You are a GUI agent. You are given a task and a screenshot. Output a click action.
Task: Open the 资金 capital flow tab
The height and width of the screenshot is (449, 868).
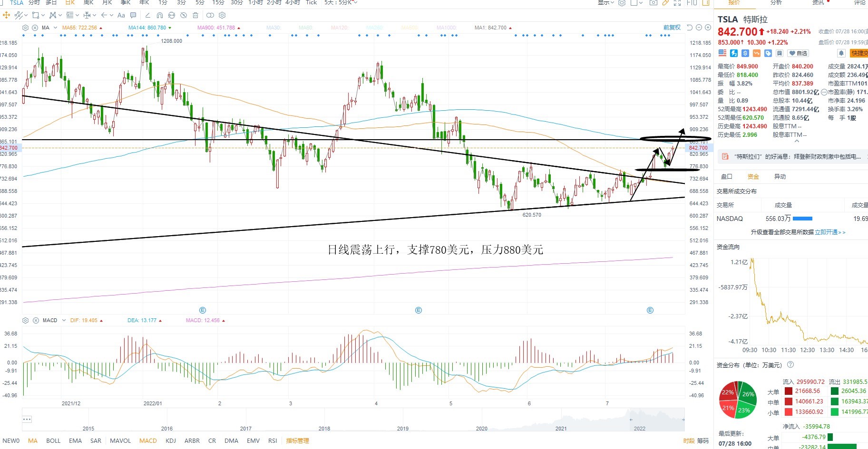point(753,177)
